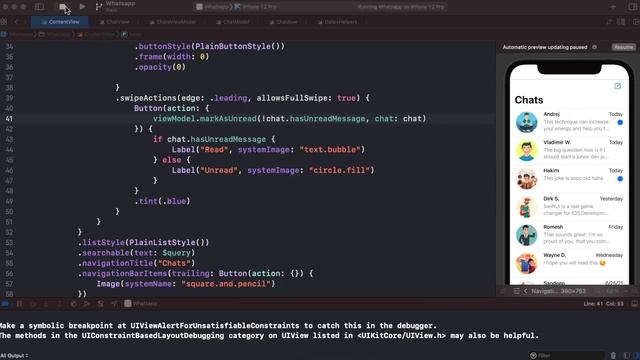Viewport: 640px width, 360px height.
Task: Click the Step Out debug icon
Action: pos(60,304)
